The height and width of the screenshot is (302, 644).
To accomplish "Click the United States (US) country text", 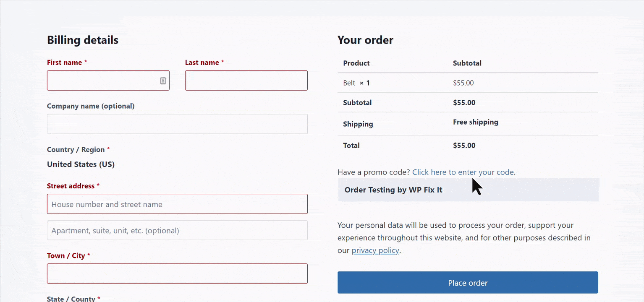I will coord(81,164).
